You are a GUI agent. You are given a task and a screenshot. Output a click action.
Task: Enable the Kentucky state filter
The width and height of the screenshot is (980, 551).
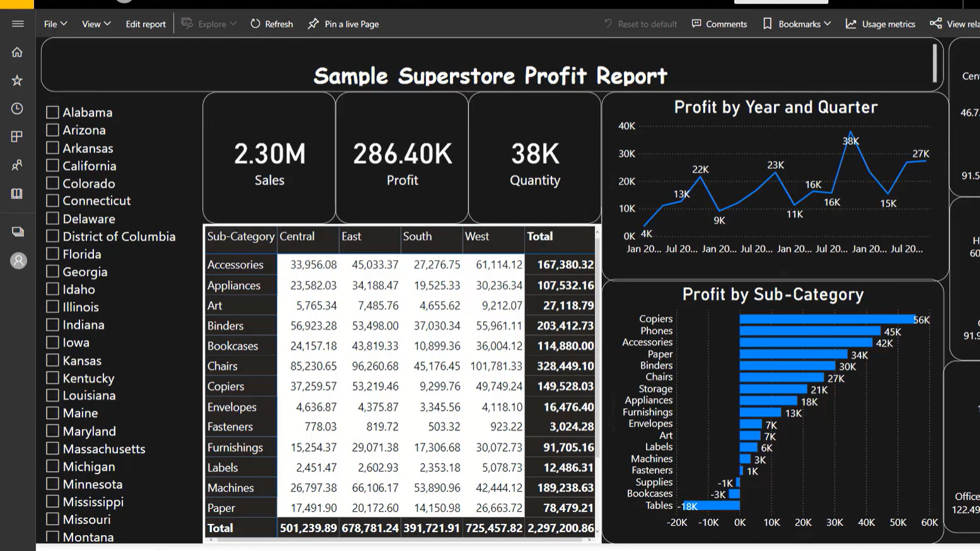[x=52, y=378]
